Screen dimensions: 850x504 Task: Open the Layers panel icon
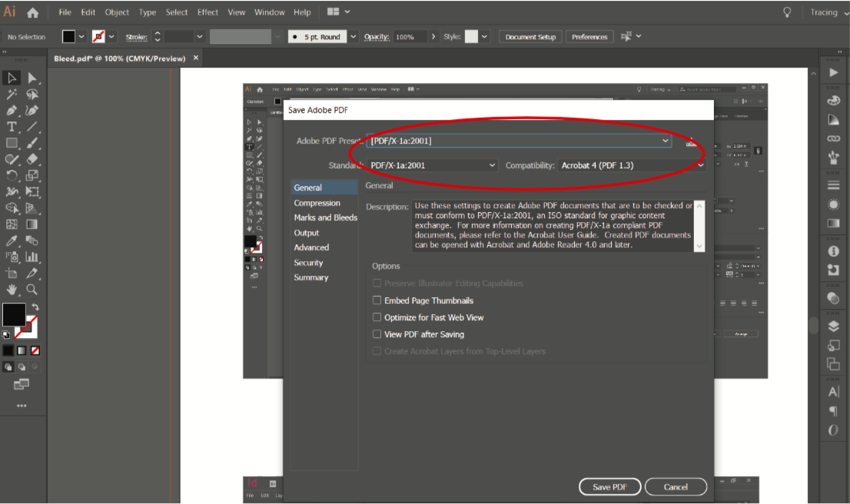(x=833, y=326)
